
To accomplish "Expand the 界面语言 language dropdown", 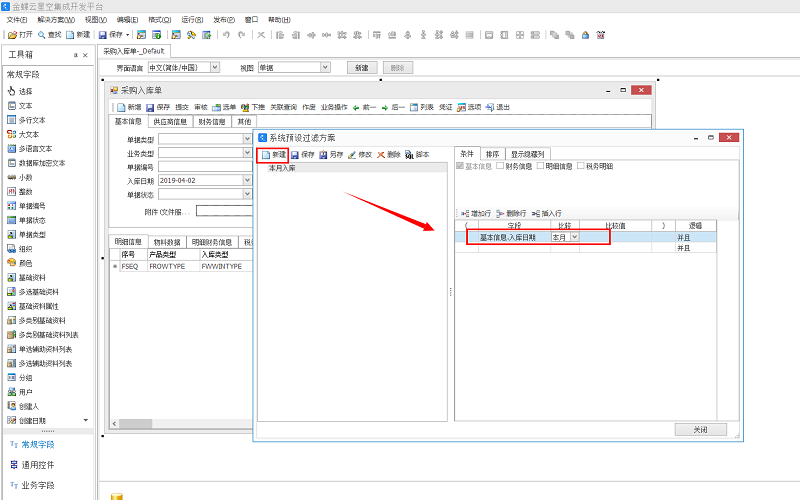I will [x=214, y=68].
